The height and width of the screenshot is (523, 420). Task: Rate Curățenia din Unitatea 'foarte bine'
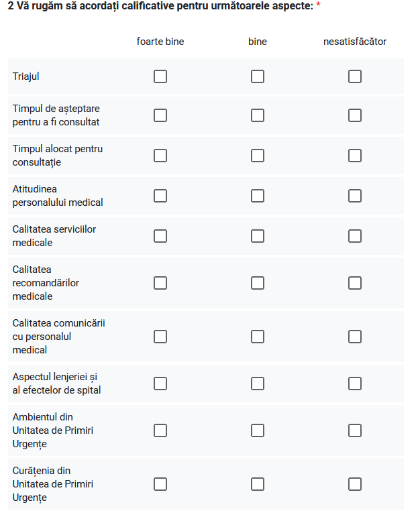[x=160, y=484]
